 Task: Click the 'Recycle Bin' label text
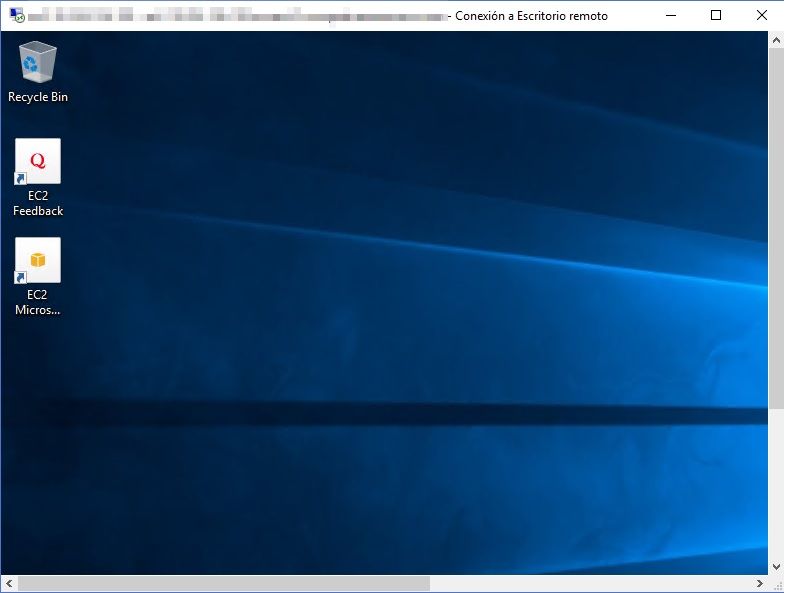[38, 97]
